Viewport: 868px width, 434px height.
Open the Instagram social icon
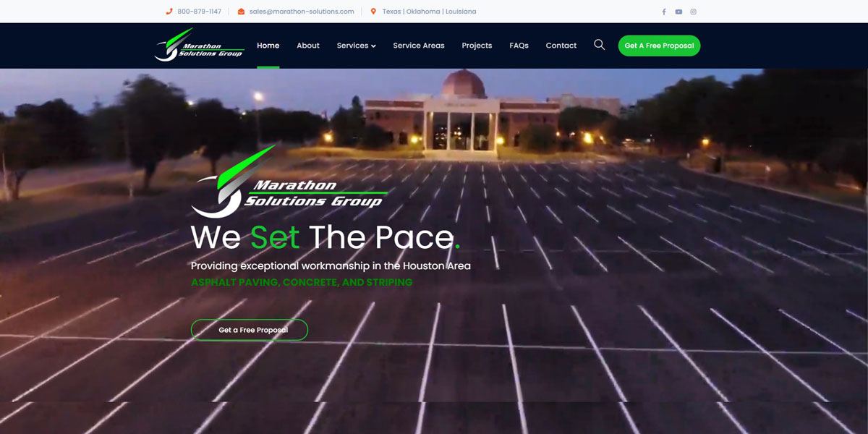point(693,12)
